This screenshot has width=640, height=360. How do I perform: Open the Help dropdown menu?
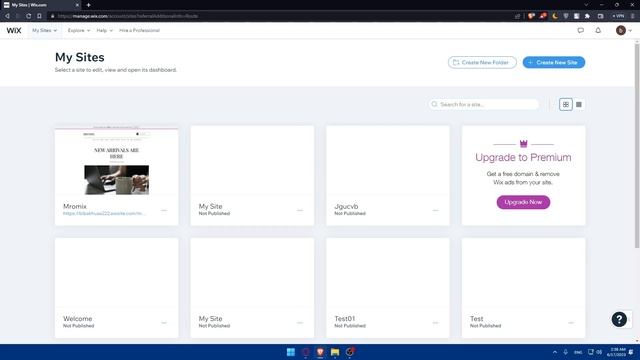tap(104, 31)
